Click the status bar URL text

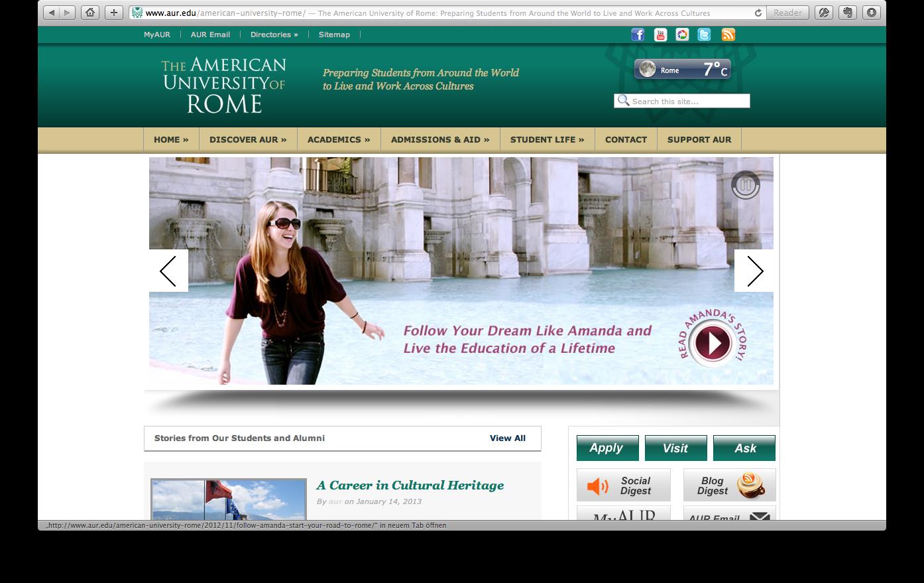[245, 525]
